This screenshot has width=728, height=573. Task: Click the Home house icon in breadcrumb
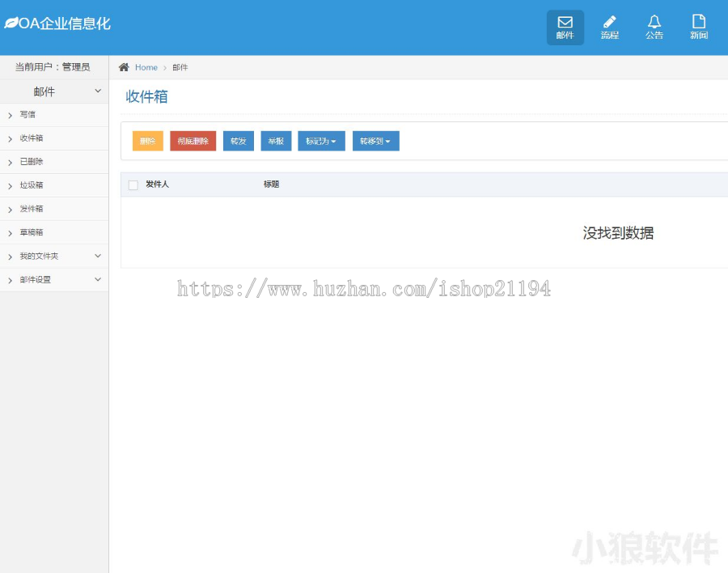[x=124, y=67]
